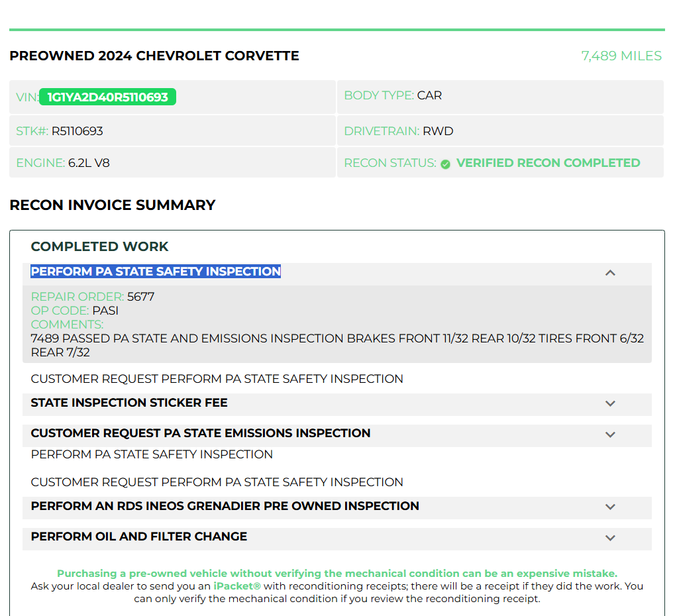
Task: Expand State Inspection Sticker Fee chevron arrow
Action: pyautogui.click(x=610, y=403)
